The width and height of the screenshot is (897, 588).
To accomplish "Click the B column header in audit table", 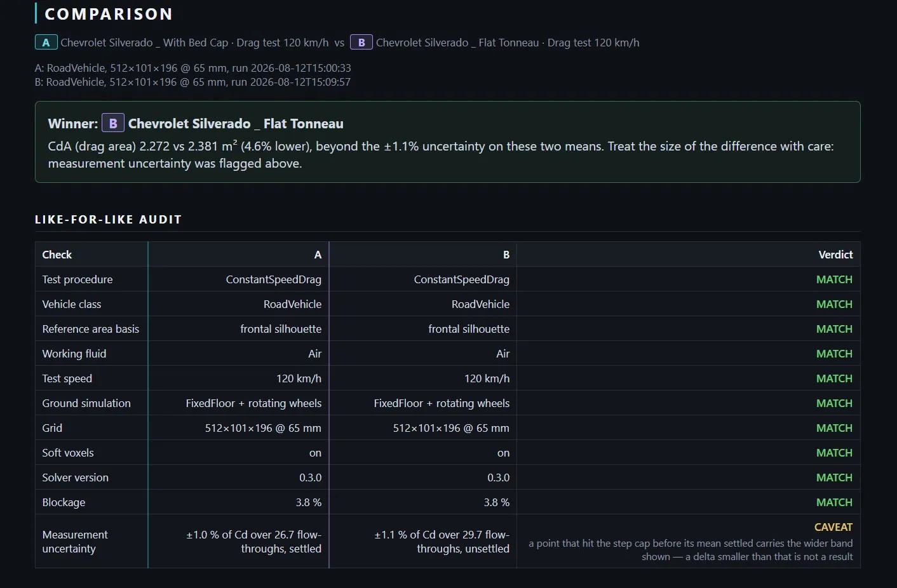I will (506, 255).
